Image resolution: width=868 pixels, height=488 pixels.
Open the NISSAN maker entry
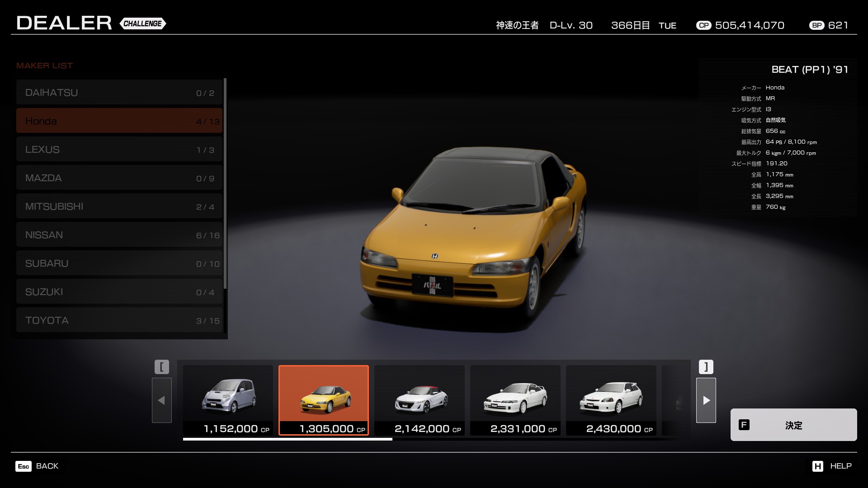coord(119,235)
